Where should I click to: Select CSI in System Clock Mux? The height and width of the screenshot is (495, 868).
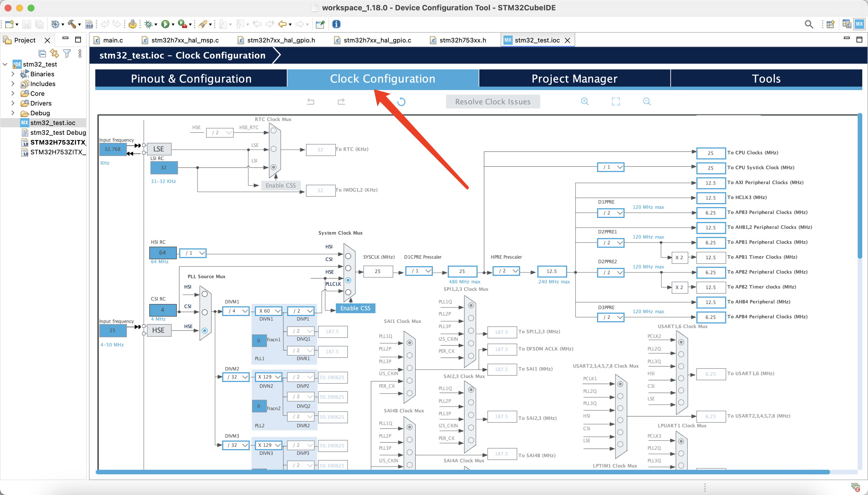click(x=348, y=268)
